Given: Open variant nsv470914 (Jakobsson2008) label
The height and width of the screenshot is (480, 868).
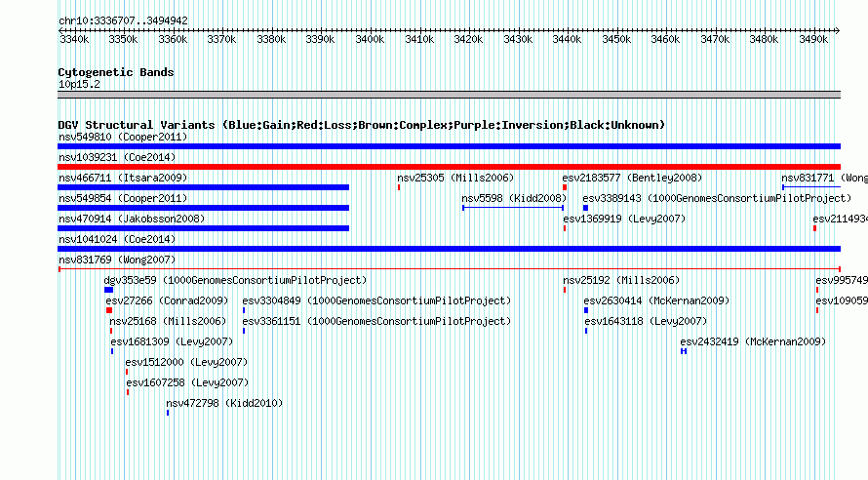Looking at the screenshot, I should (132, 219).
